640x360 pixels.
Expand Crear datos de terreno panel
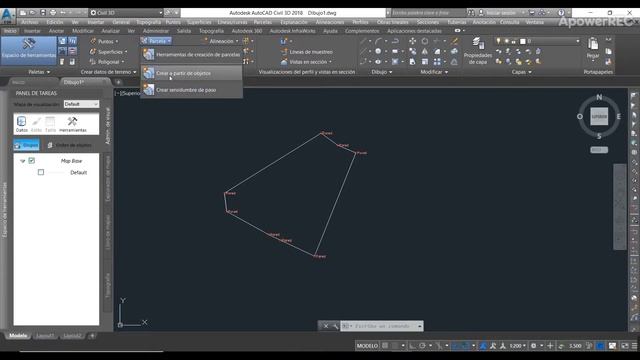click(109, 72)
